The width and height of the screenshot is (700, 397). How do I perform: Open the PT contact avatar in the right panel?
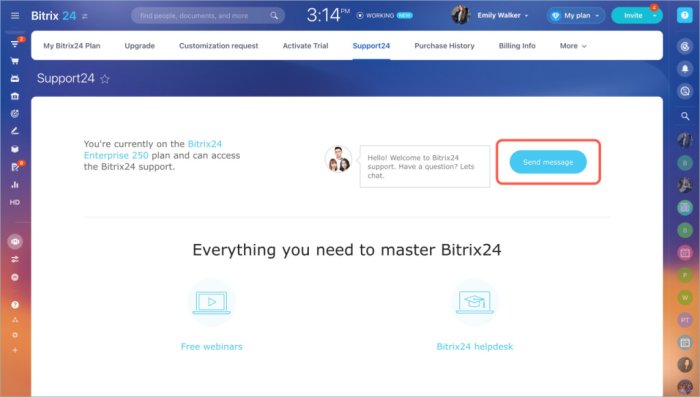pyautogui.click(x=685, y=320)
